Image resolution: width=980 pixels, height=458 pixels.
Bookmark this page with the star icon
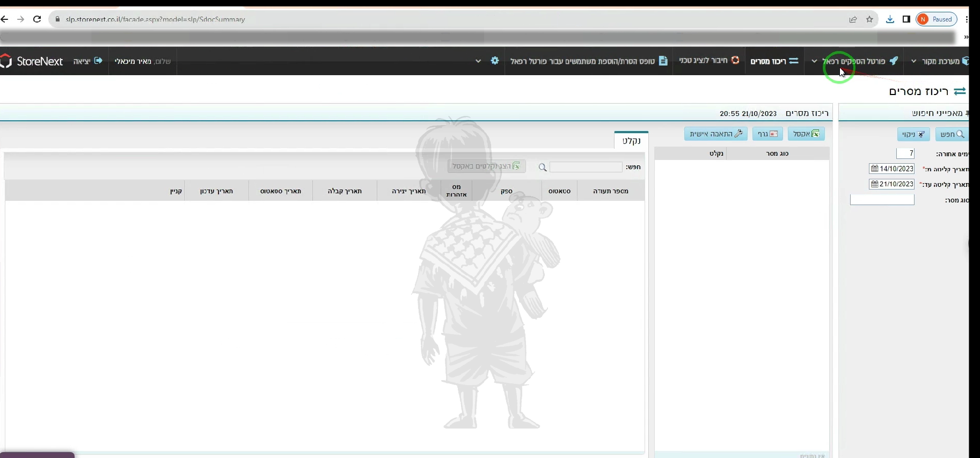(869, 19)
